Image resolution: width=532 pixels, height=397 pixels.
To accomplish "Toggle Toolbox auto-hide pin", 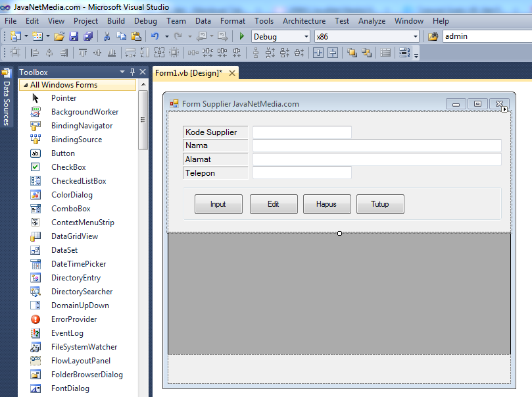I will coord(132,72).
